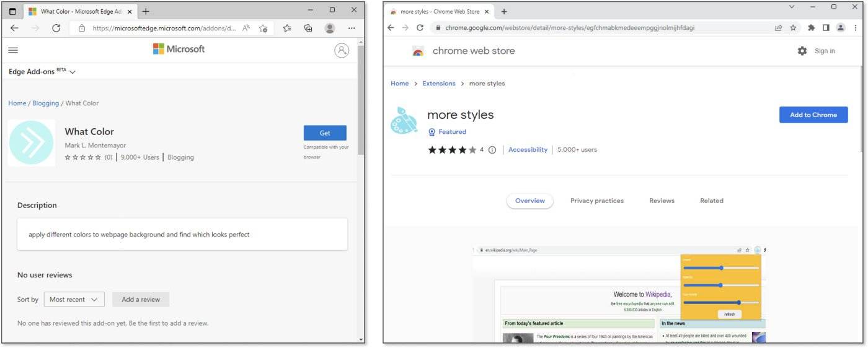Get the What Color add-on

tap(325, 133)
